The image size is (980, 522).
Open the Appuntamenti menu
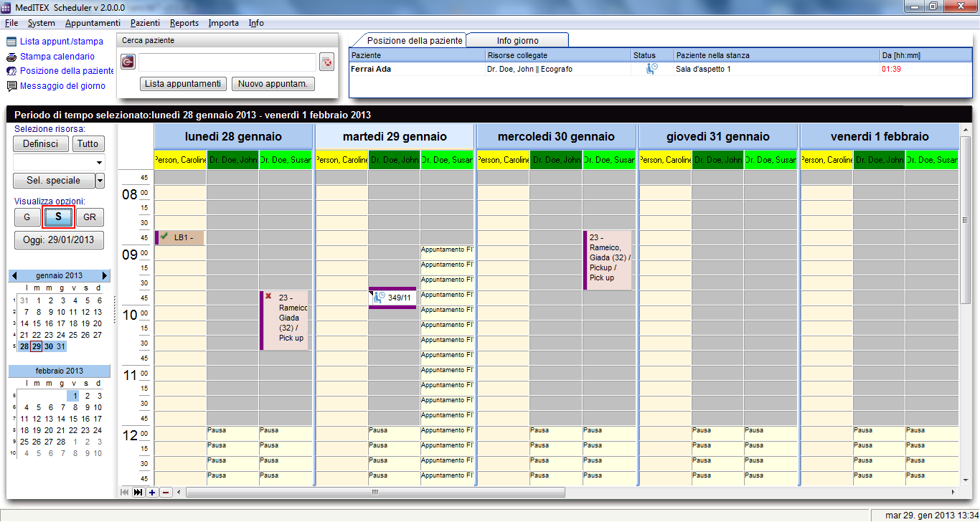point(93,23)
